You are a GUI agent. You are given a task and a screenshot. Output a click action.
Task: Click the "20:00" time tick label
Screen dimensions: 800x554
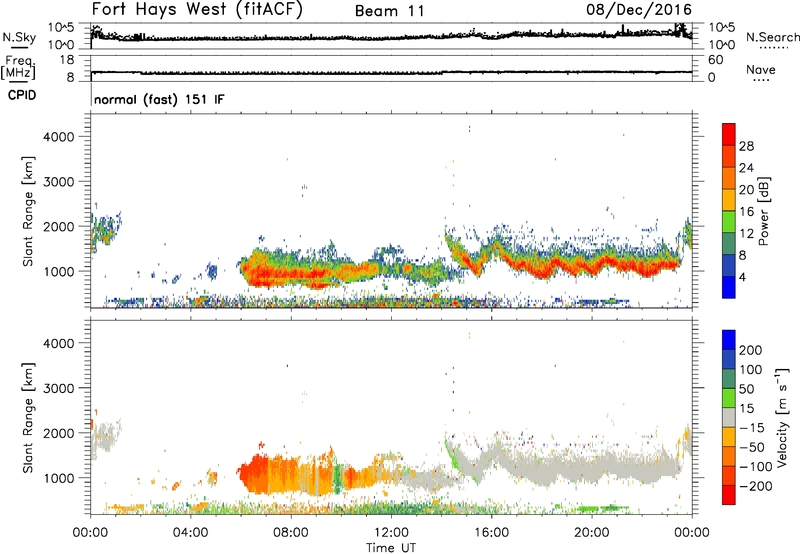click(x=591, y=533)
